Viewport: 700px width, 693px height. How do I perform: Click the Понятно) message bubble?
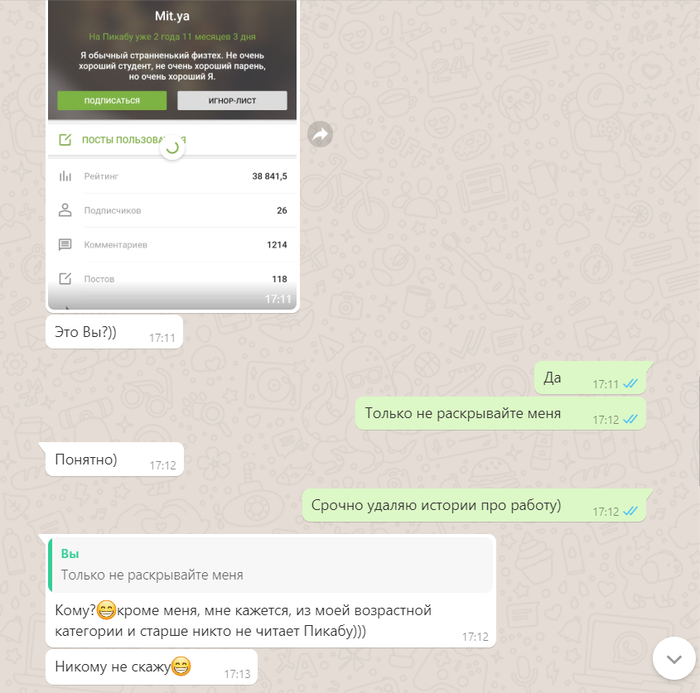pyautogui.click(x=115, y=459)
